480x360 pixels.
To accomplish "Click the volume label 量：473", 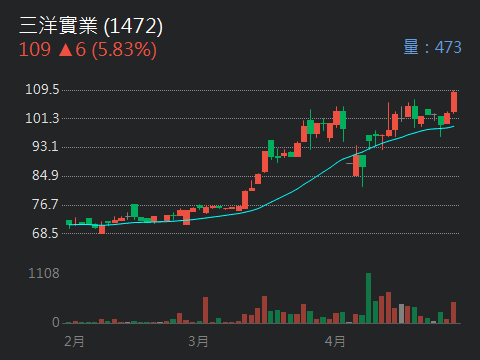I will tap(432, 47).
